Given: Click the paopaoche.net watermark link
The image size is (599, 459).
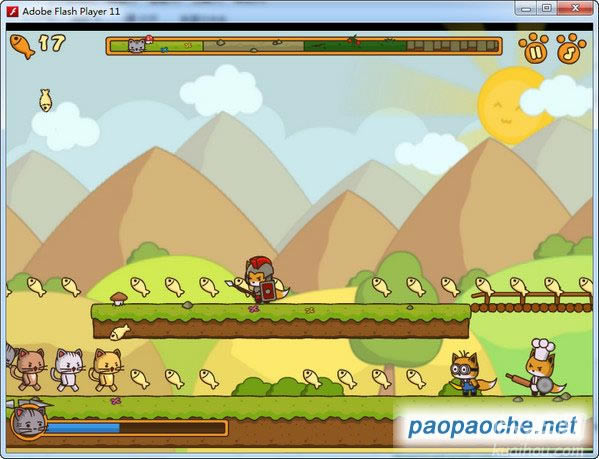Looking at the screenshot, I should [x=492, y=426].
